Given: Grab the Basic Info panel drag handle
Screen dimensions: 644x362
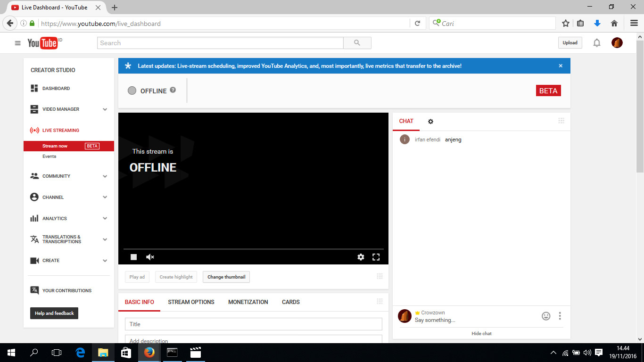Looking at the screenshot, I should pos(380,301).
